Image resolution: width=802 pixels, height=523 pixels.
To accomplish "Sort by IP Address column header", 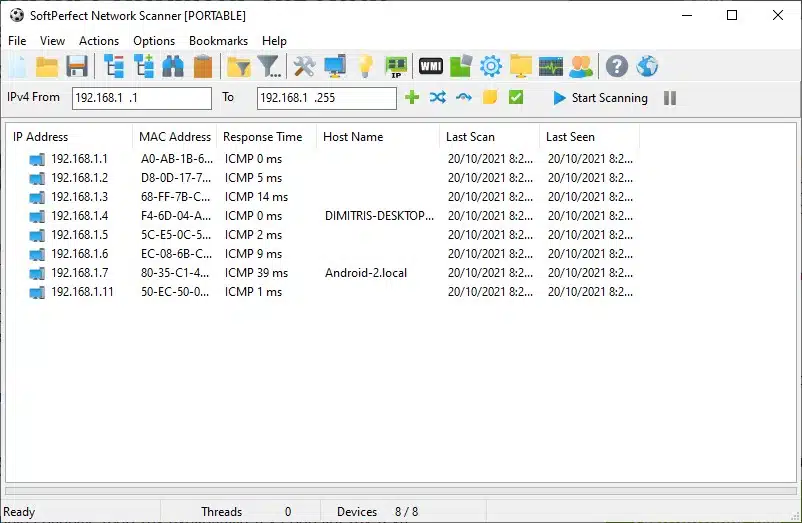I will pyautogui.click(x=70, y=137).
